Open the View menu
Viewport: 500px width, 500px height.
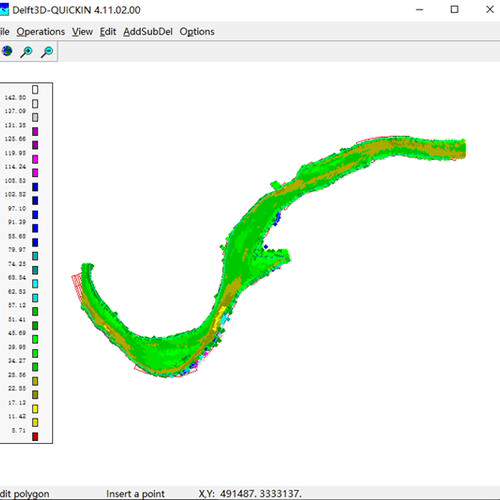[82, 32]
